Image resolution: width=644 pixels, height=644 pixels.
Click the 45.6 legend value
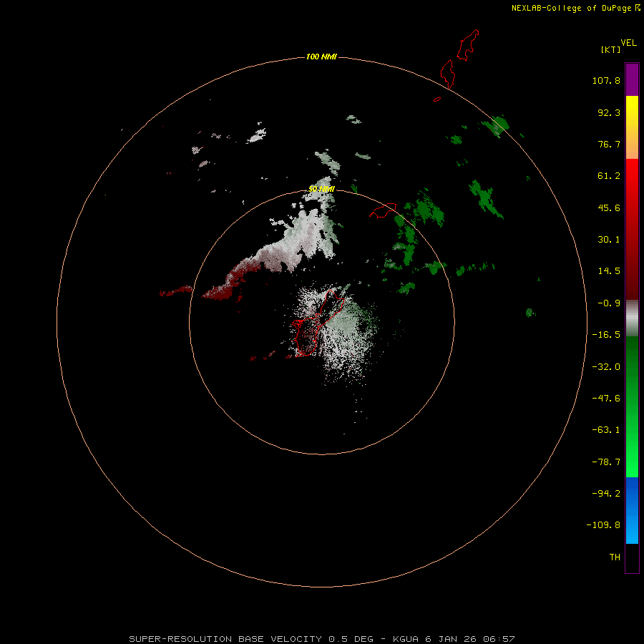(x=609, y=208)
